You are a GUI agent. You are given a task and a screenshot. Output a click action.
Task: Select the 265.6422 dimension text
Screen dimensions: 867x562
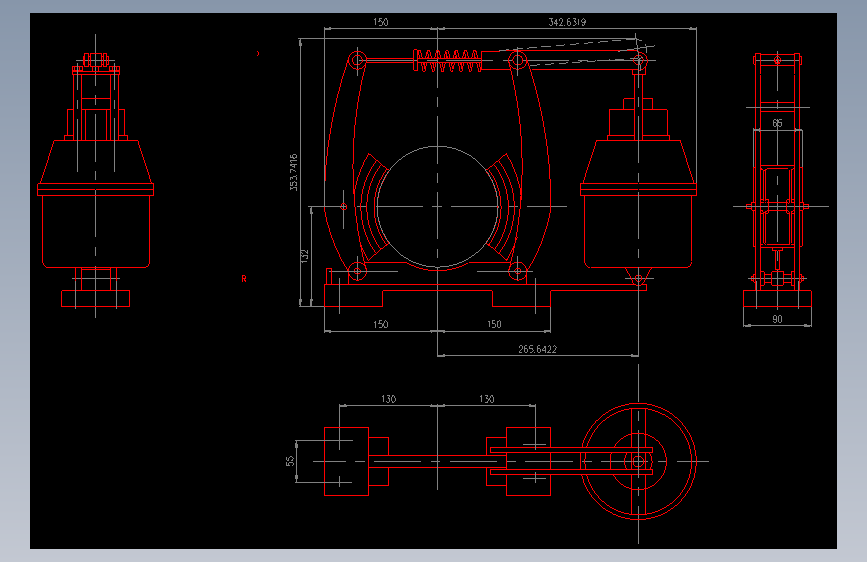point(537,349)
